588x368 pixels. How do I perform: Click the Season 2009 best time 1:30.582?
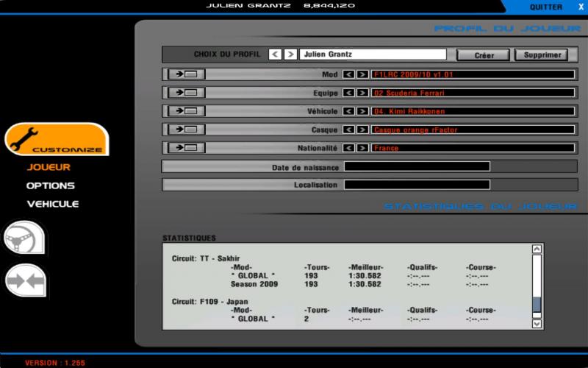365,284
